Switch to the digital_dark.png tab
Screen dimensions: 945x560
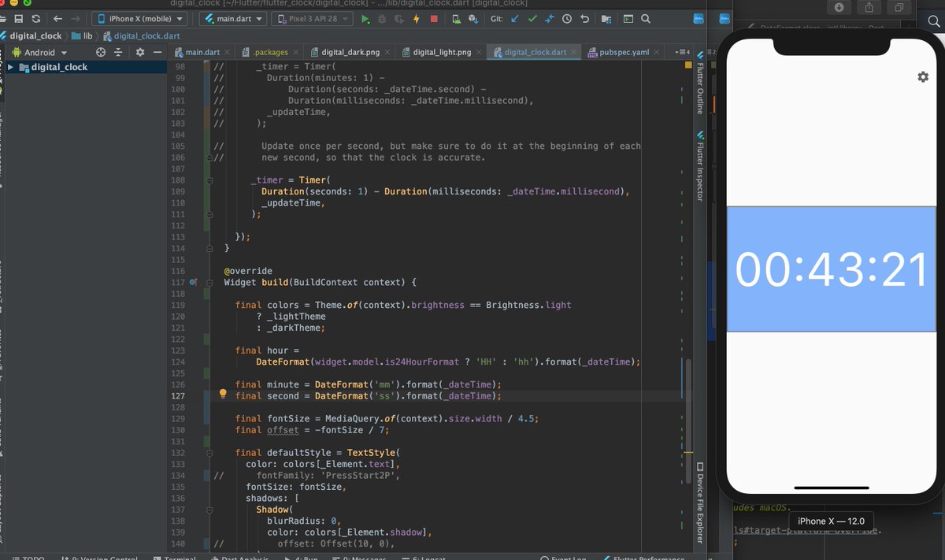[x=350, y=52]
